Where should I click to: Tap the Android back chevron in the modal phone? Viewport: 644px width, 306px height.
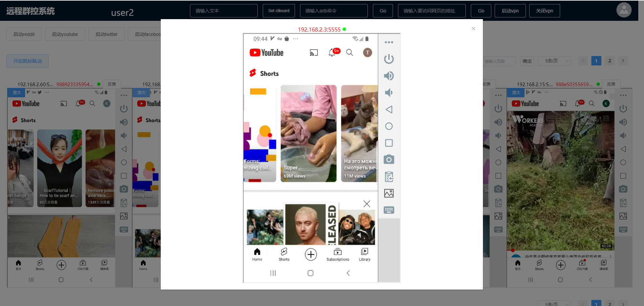(x=348, y=273)
